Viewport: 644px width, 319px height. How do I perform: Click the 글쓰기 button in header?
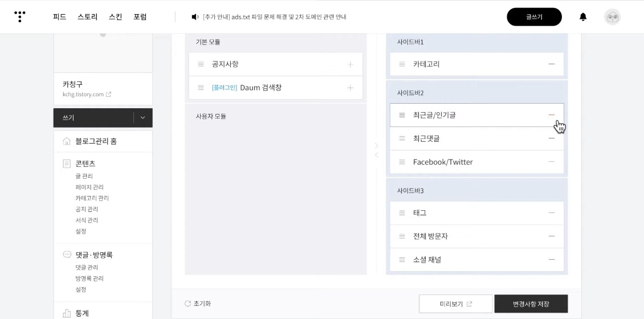tap(535, 17)
